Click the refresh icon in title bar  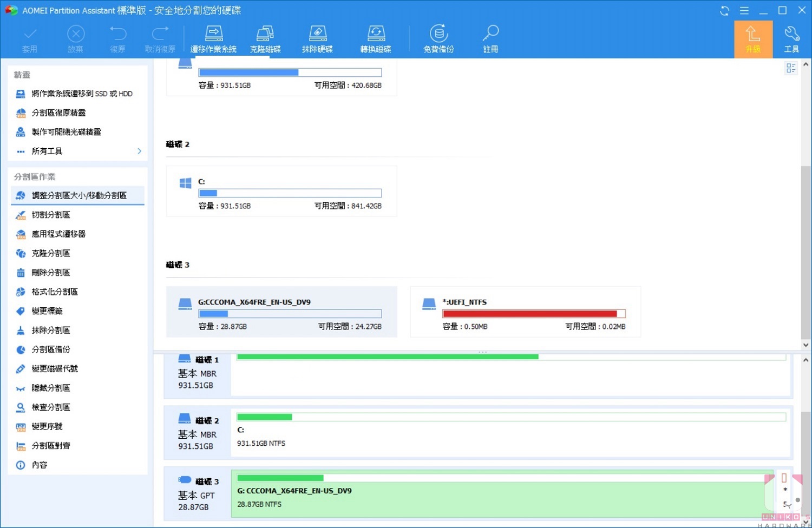point(725,11)
